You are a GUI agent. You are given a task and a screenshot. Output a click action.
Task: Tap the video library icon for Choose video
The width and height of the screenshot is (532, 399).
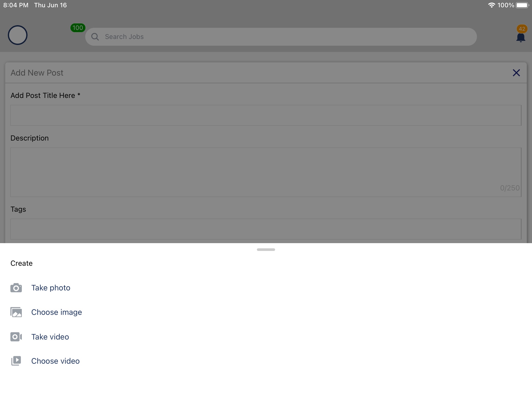(16, 361)
